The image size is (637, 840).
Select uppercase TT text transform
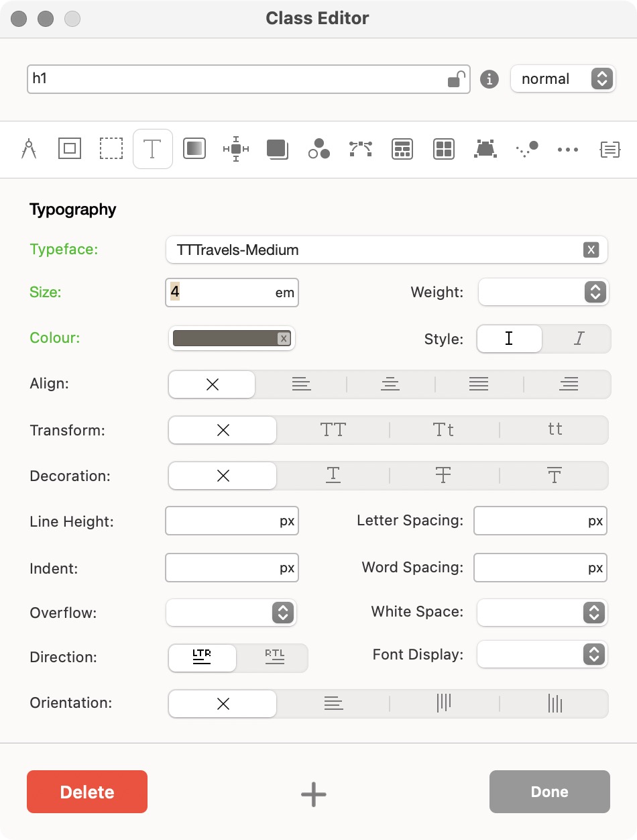click(x=333, y=430)
